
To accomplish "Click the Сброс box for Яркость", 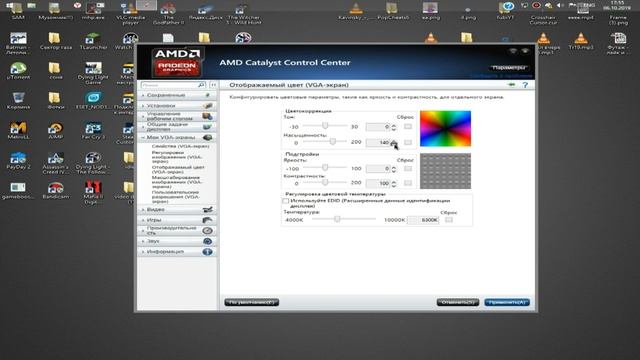I will [408, 169].
